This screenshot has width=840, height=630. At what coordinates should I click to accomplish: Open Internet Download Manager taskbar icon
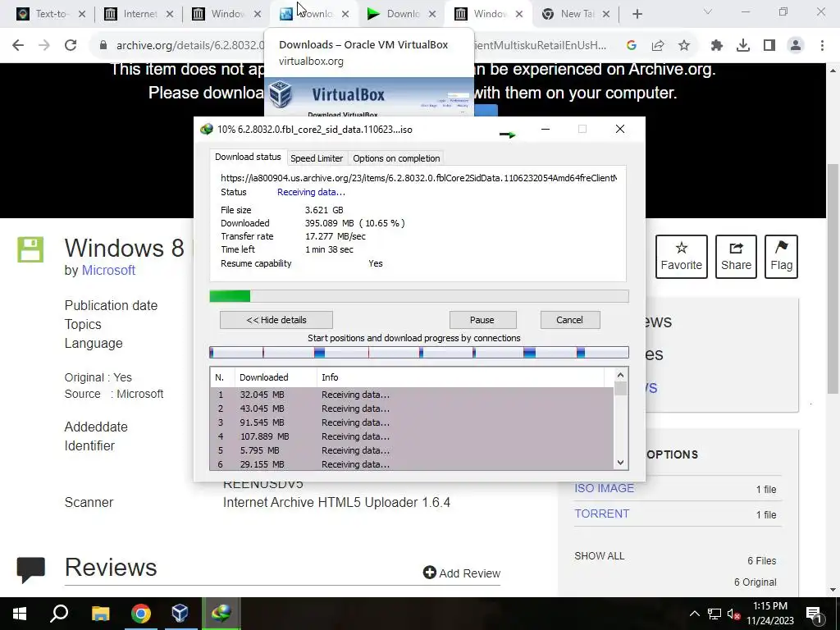tap(221, 614)
